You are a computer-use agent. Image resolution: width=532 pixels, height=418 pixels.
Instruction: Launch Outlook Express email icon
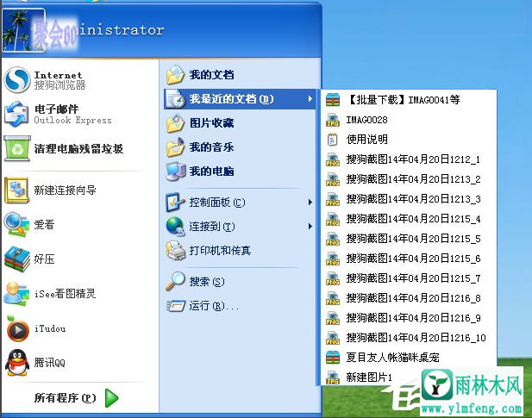[x=16, y=115]
